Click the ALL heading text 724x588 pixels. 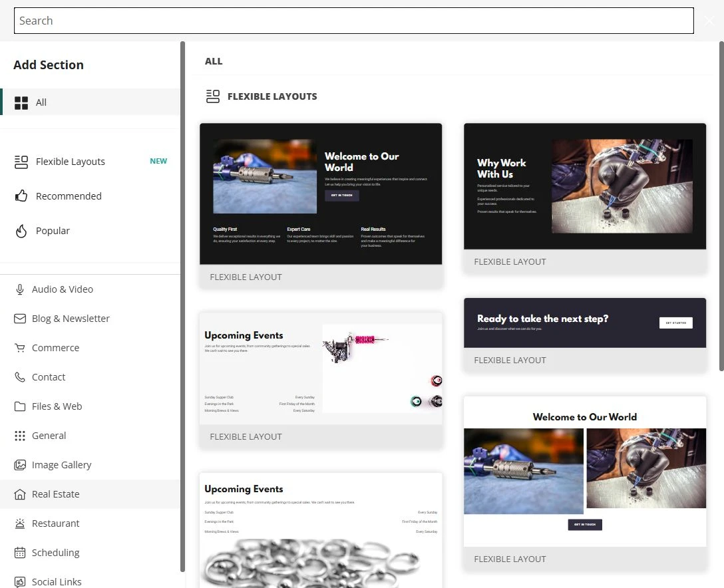pos(214,61)
